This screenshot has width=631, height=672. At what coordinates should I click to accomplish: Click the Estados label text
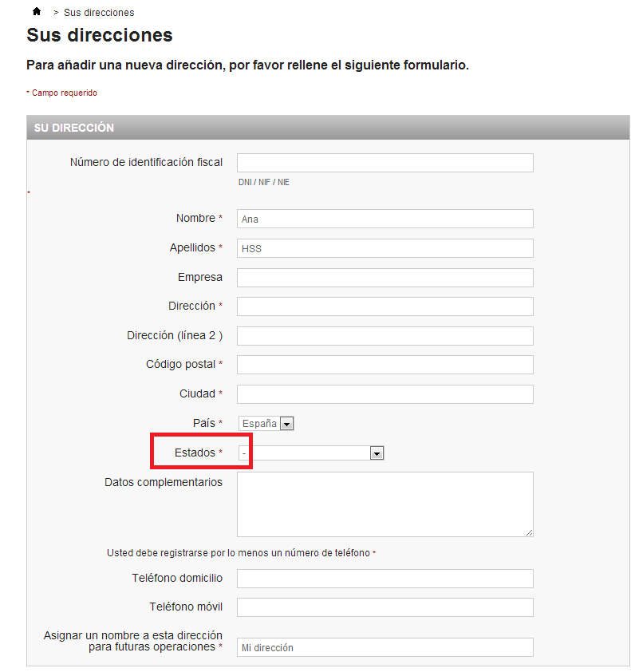coord(195,453)
